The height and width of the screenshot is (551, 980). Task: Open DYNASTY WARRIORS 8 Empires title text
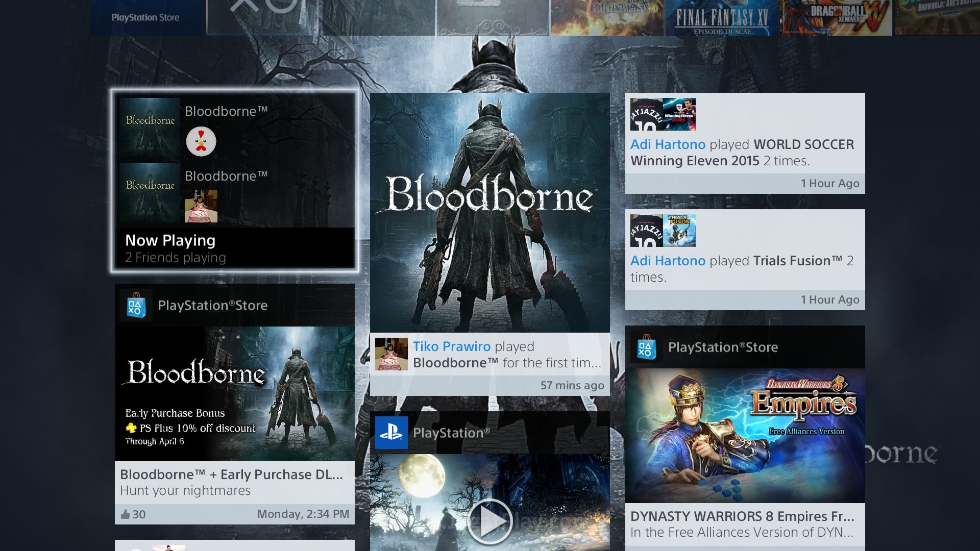742,516
